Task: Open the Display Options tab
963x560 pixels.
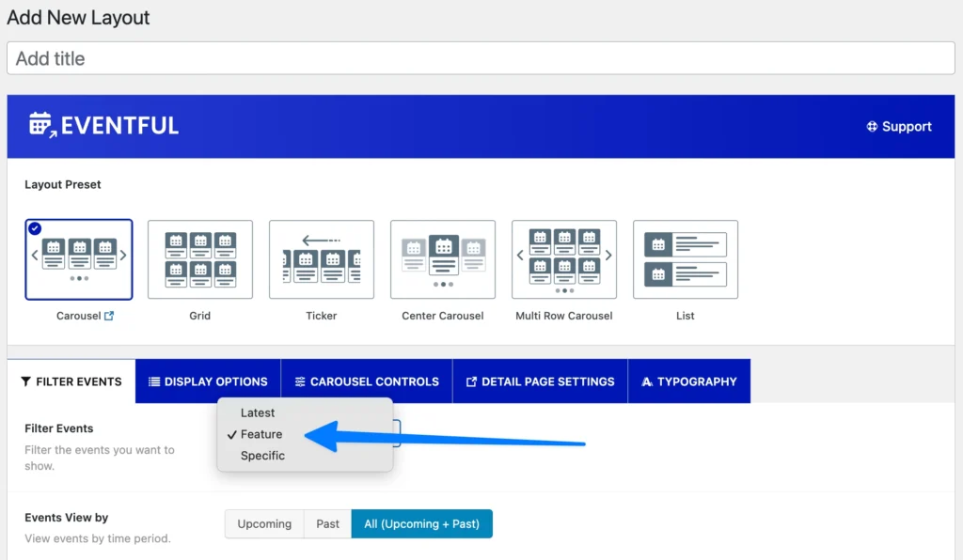Action: pos(208,381)
